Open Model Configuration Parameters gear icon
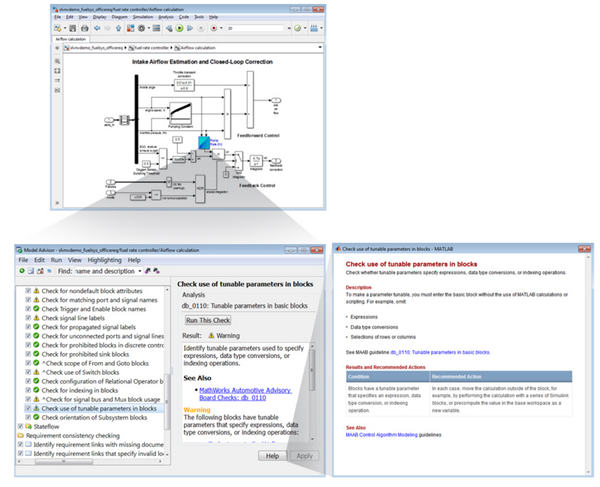The height and width of the screenshot is (487, 600). click(x=142, y=28)
